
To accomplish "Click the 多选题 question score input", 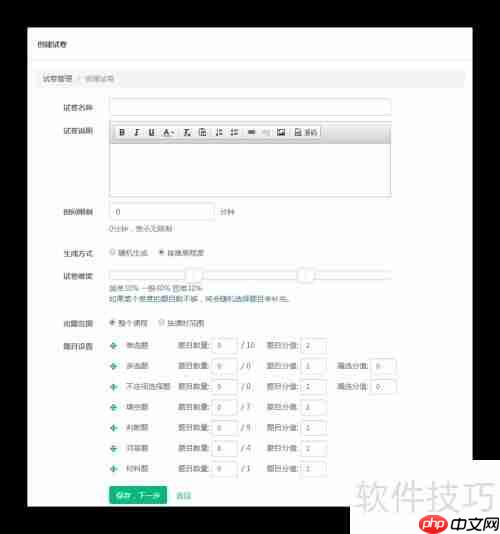I will [314, 366].
